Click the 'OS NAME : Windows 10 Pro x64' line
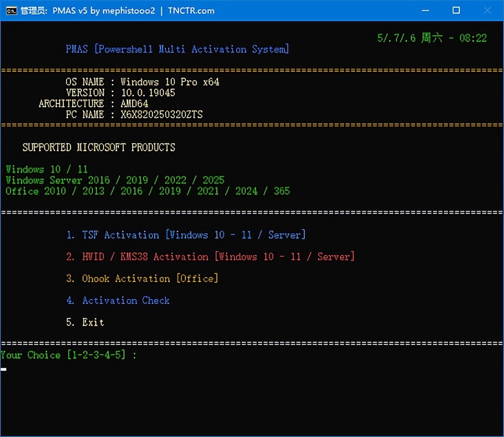504x437 pixels. click(x=142, y=82)
